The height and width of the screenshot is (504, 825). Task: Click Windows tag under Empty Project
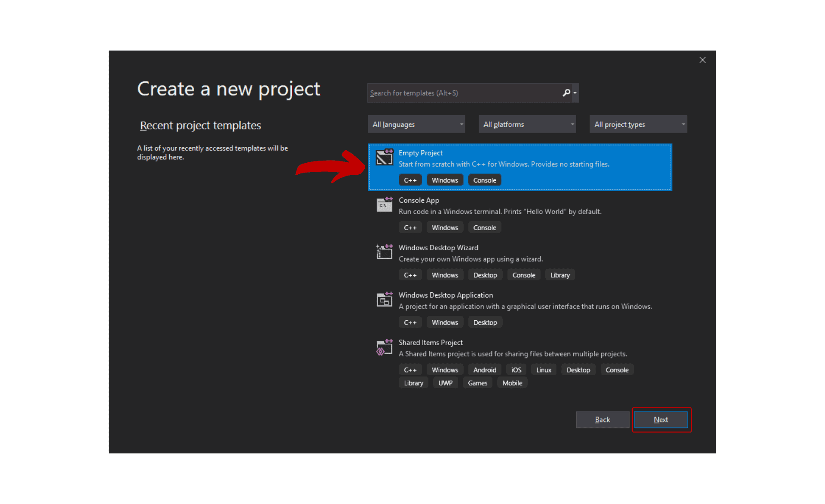445,180
